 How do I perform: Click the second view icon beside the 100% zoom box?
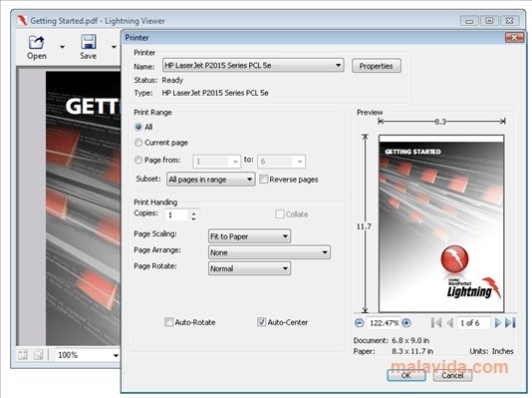(x=38, y=355)
